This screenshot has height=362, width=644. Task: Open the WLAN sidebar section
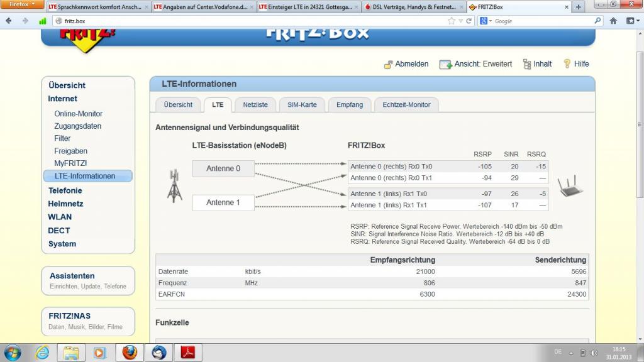(60, 217)
